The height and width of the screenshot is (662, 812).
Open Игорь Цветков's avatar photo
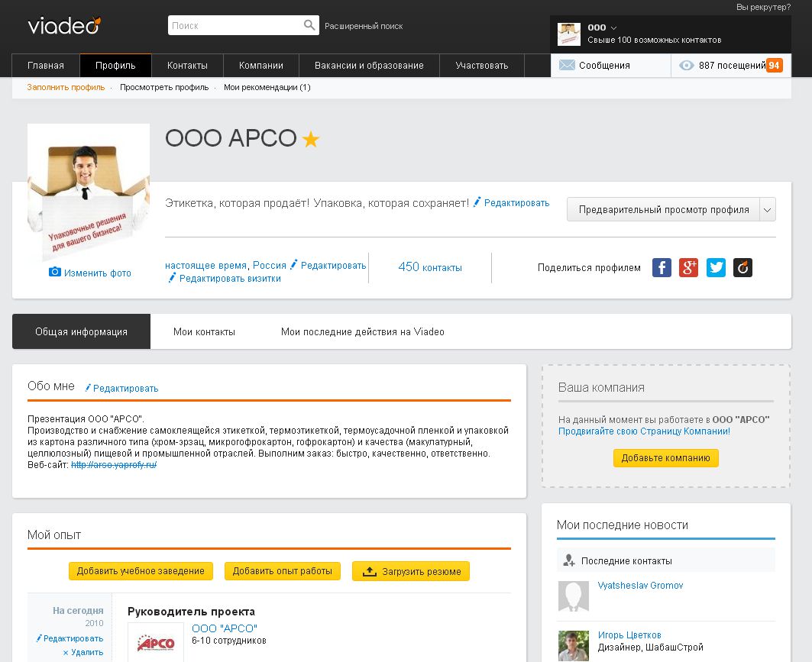(574, 645)
